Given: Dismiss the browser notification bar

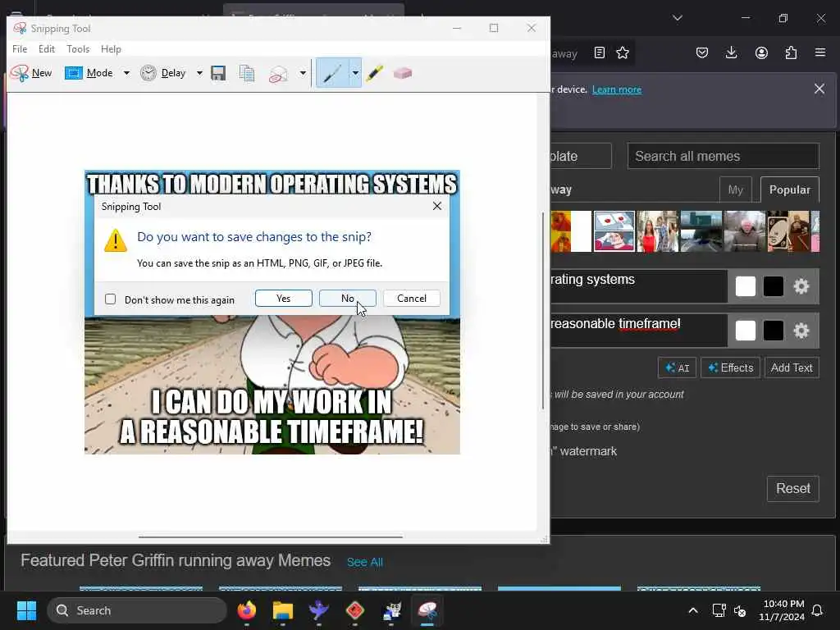Looking at the screenshot, I should (x=819, y=89).
